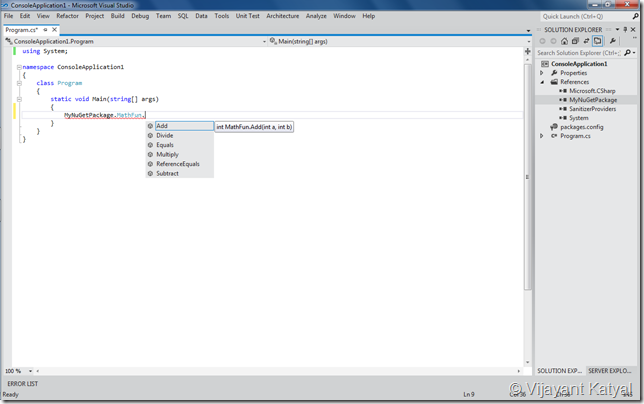The height and width of the screenshot is (404, 644).
Task: Click the Solution Explorer search magnifier icon
Action: pos(627,53)
